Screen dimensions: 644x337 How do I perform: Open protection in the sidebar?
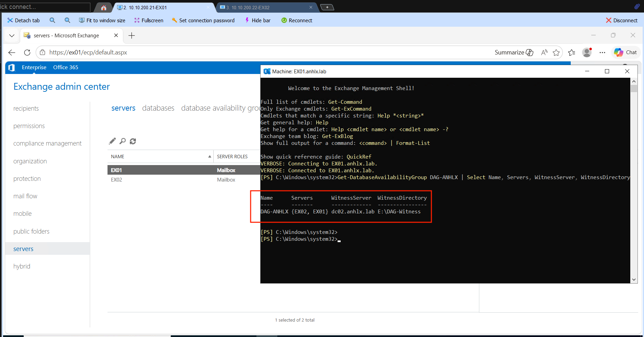[x=27, y=179]
